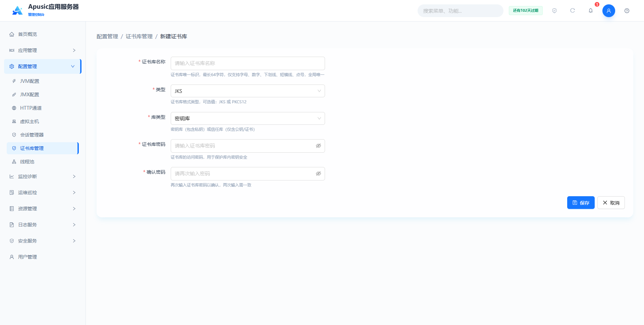Open 虚拟主机 page

coord(43,121)
